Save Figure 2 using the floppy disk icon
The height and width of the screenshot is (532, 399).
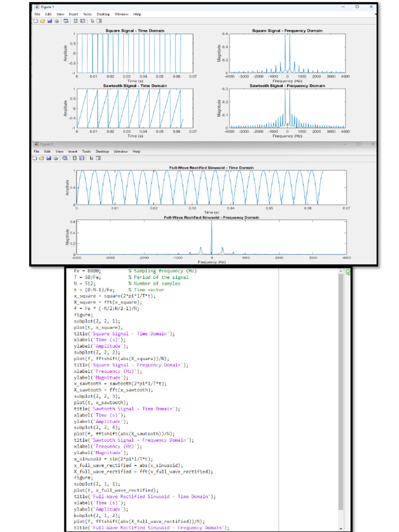(49, 158)
